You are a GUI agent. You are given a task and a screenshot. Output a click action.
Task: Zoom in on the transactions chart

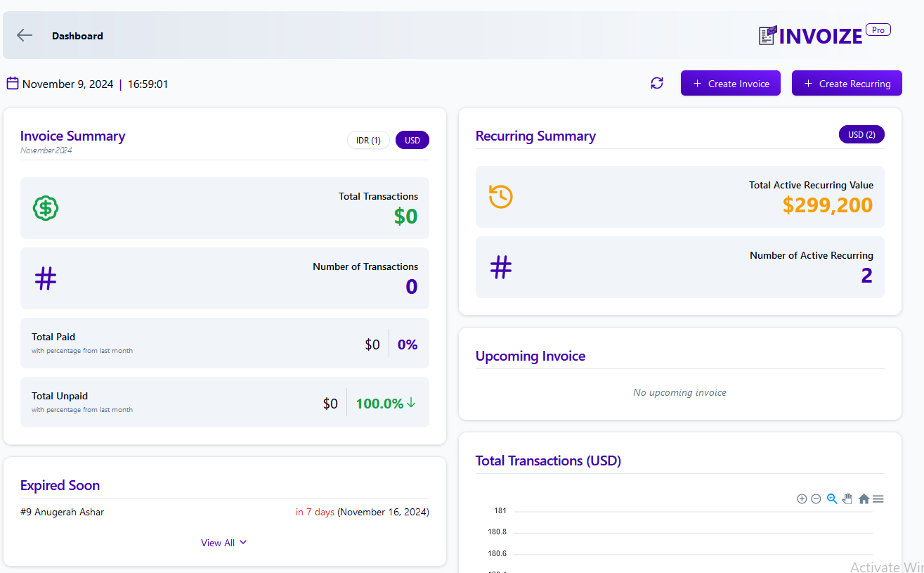[x=802, y=498]
